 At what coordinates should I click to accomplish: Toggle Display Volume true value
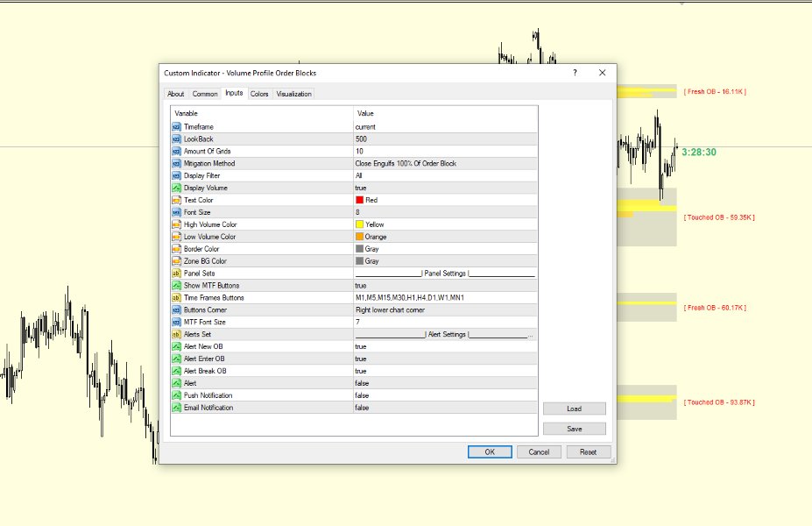(x=445, y=188)
